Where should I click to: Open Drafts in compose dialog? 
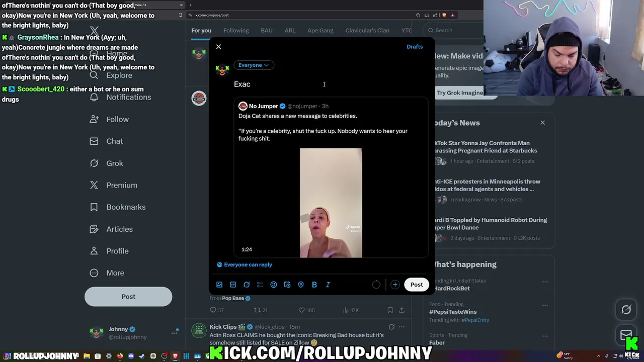(x=415, y=47)
